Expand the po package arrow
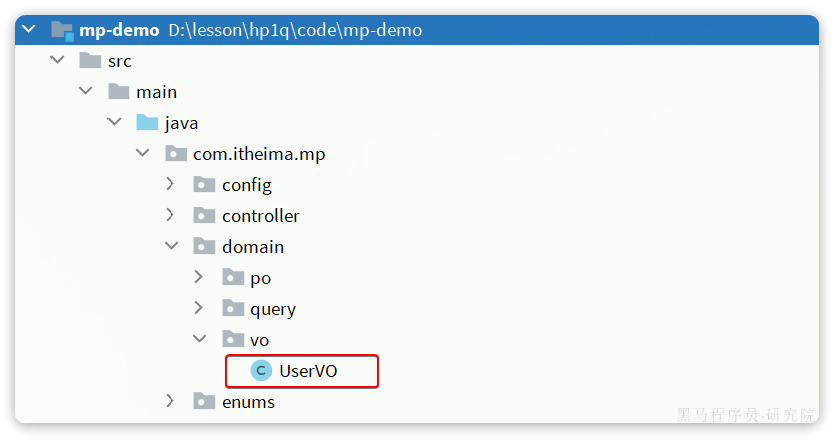Viewport: 834px width, 440px height. click(x=198, y=278)
